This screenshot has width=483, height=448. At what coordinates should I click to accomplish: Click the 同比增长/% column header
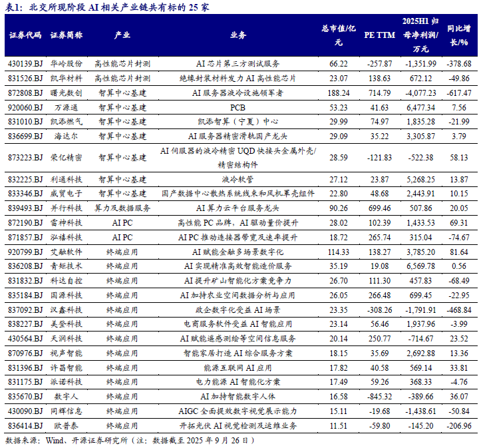(x=459, y=35)
